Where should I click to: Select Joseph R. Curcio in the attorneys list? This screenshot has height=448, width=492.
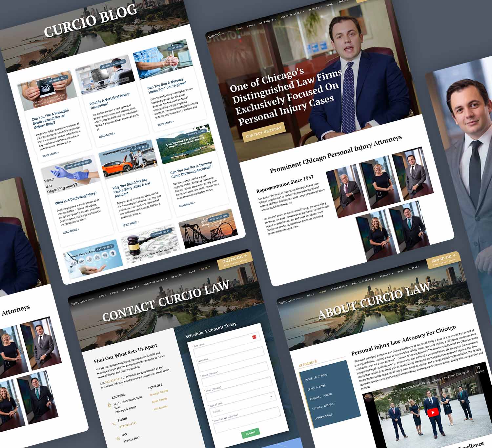click(316, 377)
